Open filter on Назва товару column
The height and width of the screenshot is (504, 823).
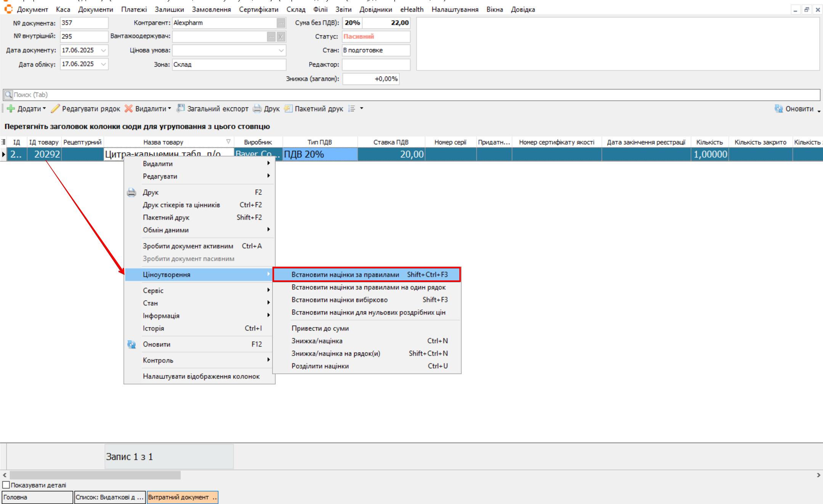click(228, 142)
